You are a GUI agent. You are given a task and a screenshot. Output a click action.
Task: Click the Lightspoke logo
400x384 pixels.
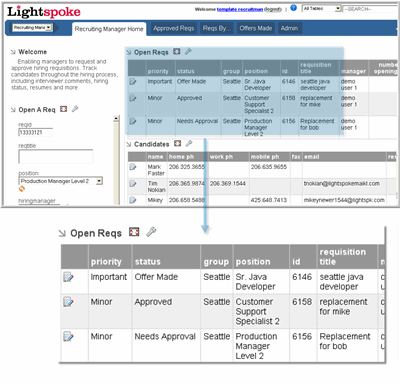[44, 12]
